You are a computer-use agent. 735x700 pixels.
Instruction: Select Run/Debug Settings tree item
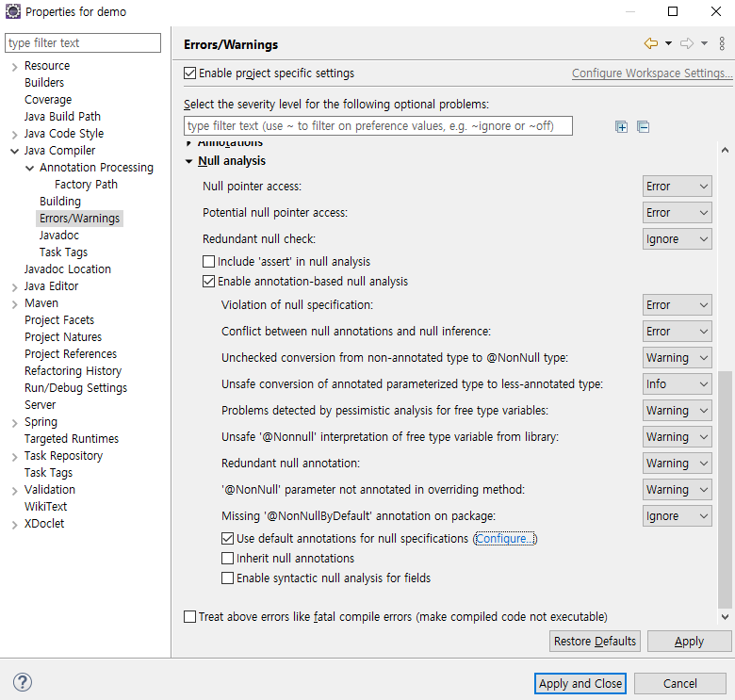click(75, 388)
